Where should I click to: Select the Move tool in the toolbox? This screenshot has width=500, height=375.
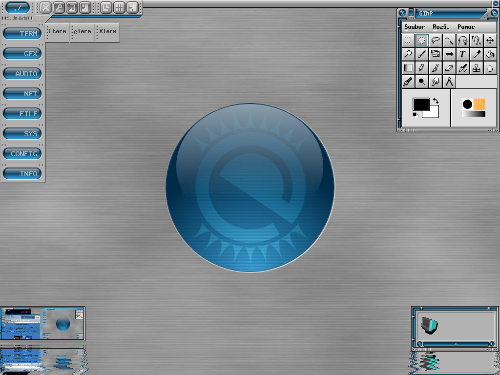(x=490, y=41)
